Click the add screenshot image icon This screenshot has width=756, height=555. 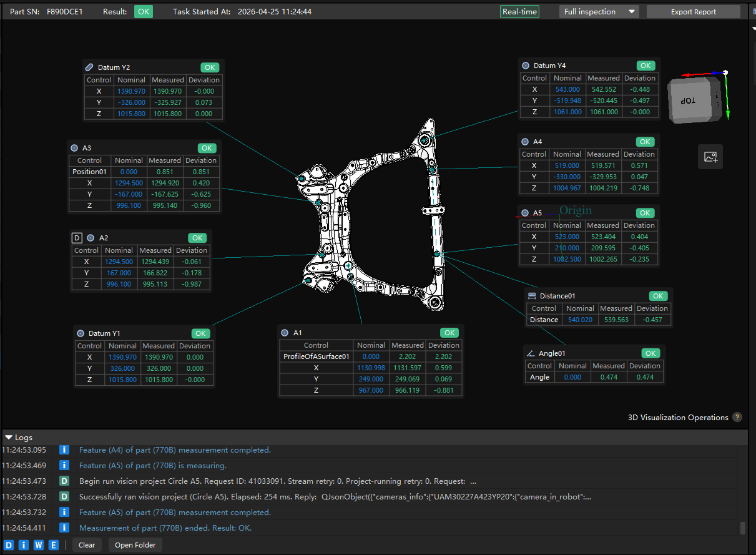pyautogui.click(x=710, y=157)
